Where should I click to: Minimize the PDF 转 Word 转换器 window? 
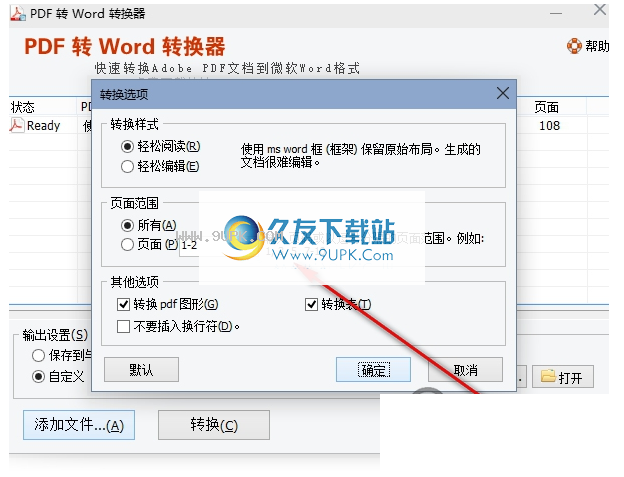[x=556, y=13]
